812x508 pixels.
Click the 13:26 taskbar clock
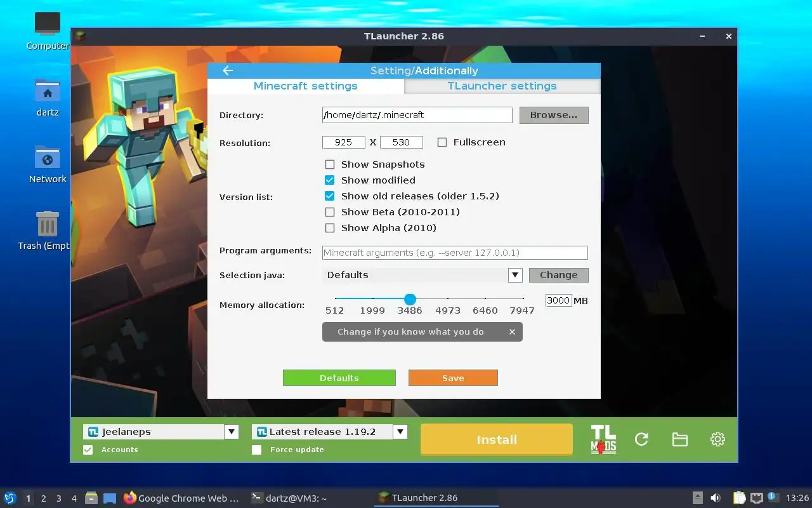pyautogui.click(x=797, y=498)
